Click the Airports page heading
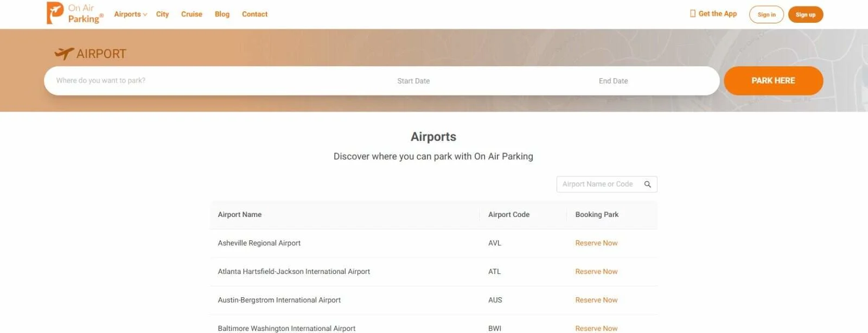The width and height of the screenshot is (868, 333). pos(433,137)
